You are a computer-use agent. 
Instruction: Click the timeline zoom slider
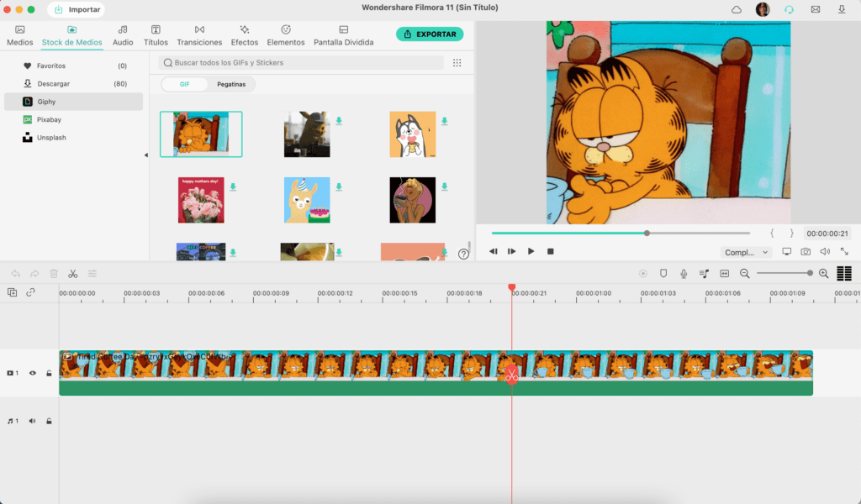(784, 273)
